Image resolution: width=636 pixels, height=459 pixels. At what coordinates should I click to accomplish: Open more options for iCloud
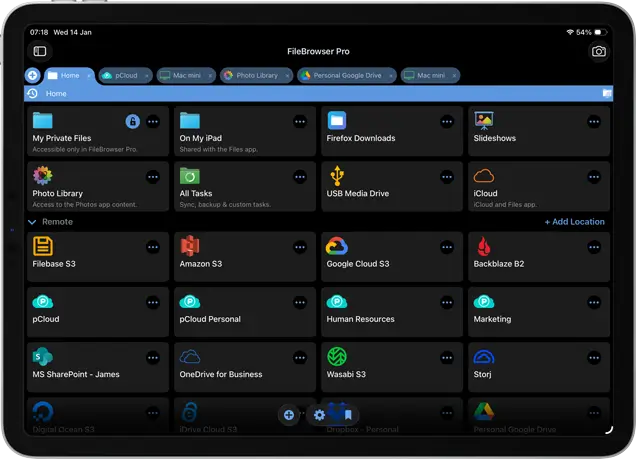click(594, 177)
